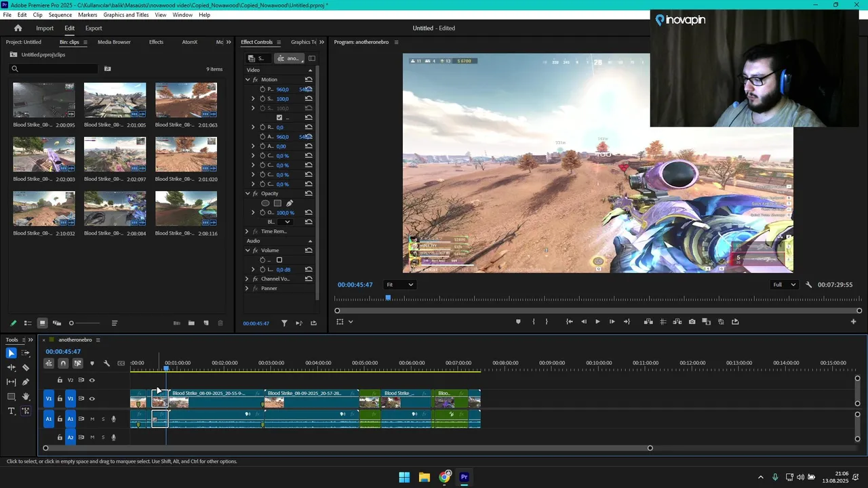Image resolution: width=868 pixels, height=488 pixels.
Task: Switch to the Effects panel tab
Action: click(x=156, y=42)
